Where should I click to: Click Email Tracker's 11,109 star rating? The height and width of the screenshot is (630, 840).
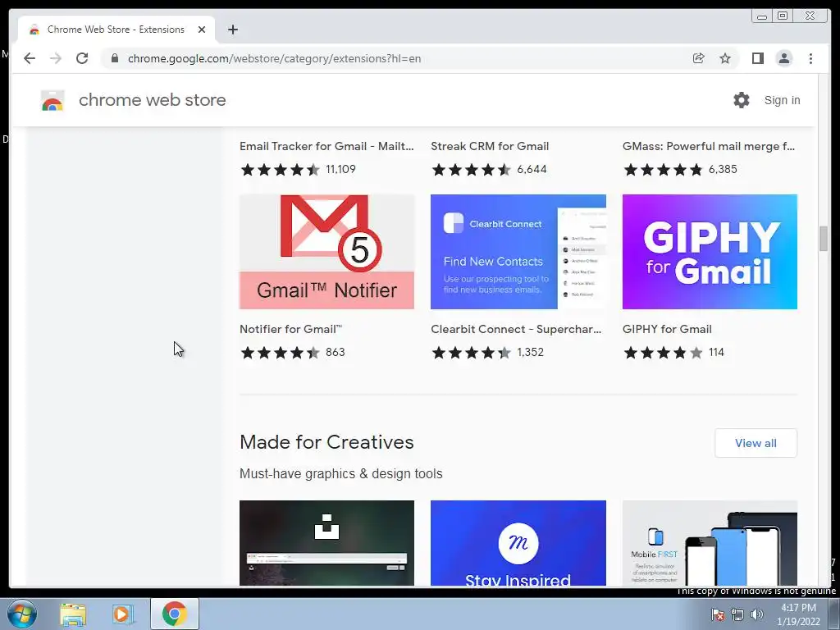point(298,169)
